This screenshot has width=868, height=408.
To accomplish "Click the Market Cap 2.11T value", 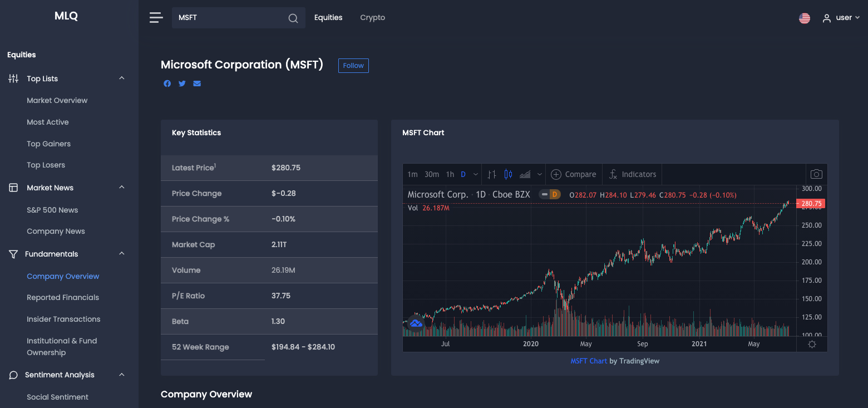I will point(279,244).
